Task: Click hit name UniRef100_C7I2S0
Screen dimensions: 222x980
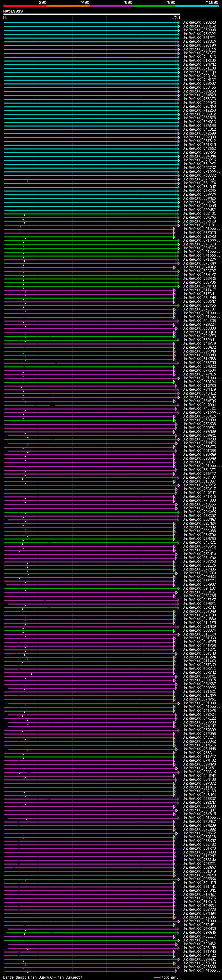Action: 199,259
